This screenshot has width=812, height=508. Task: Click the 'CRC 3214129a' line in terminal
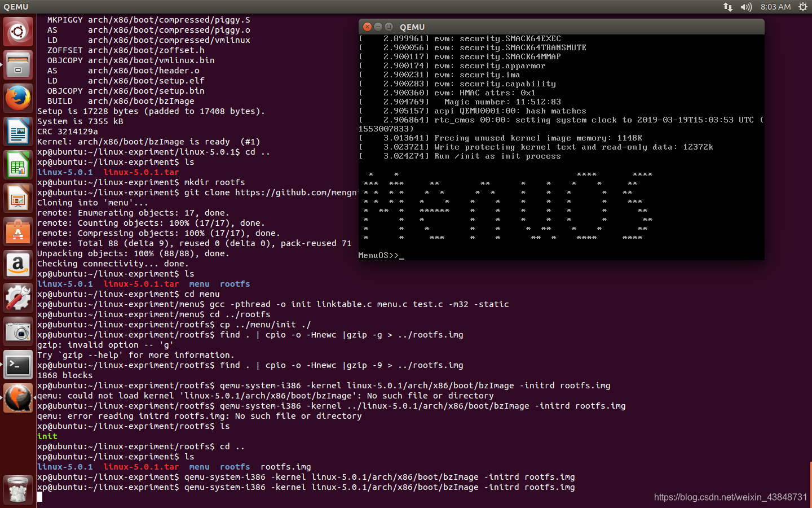[x=68, y=132]
